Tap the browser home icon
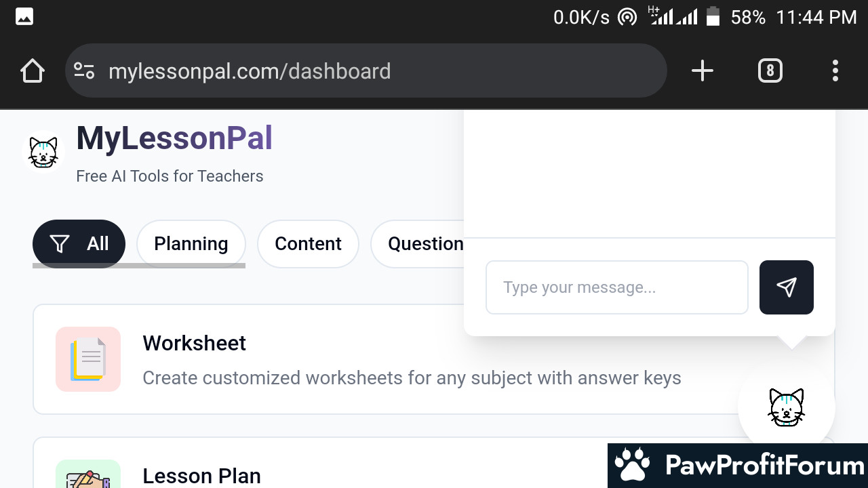The image size is (868, 488). tap(32, 70)
